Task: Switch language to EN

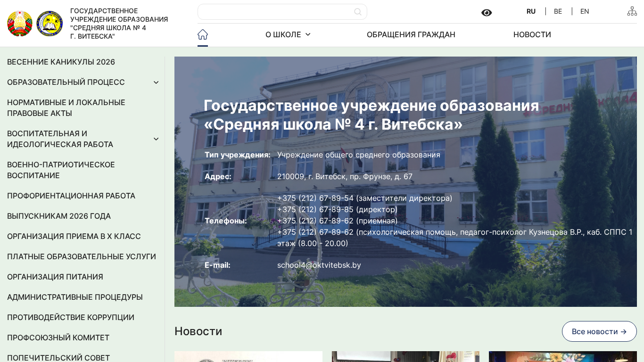Action: click(x=584, y=11)
